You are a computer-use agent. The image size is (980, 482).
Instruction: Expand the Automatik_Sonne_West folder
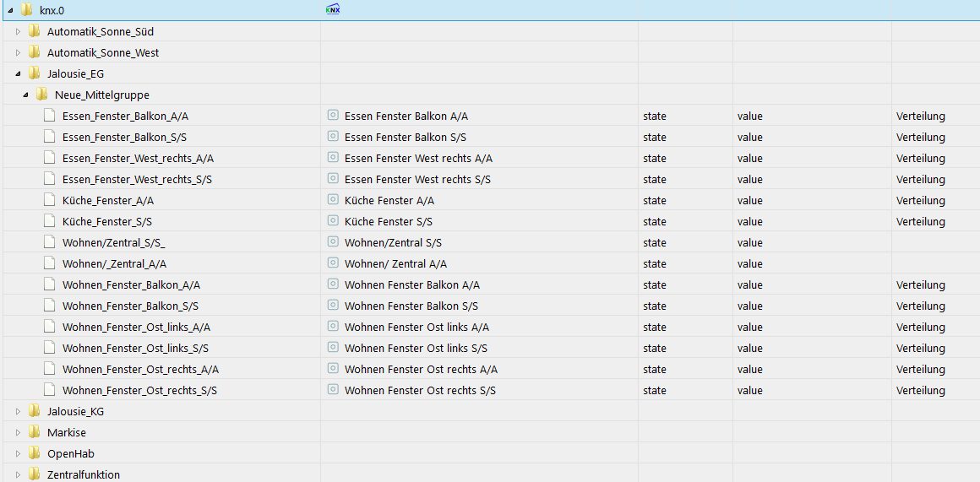18,52
